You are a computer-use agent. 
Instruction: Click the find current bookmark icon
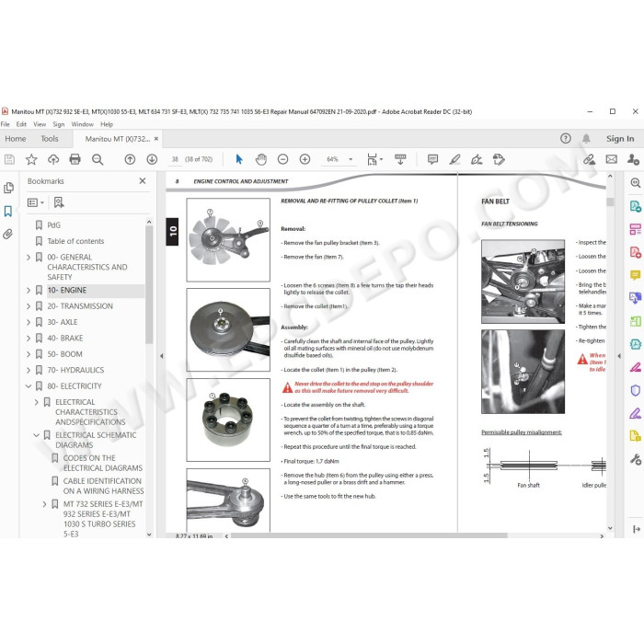(59, 202)
